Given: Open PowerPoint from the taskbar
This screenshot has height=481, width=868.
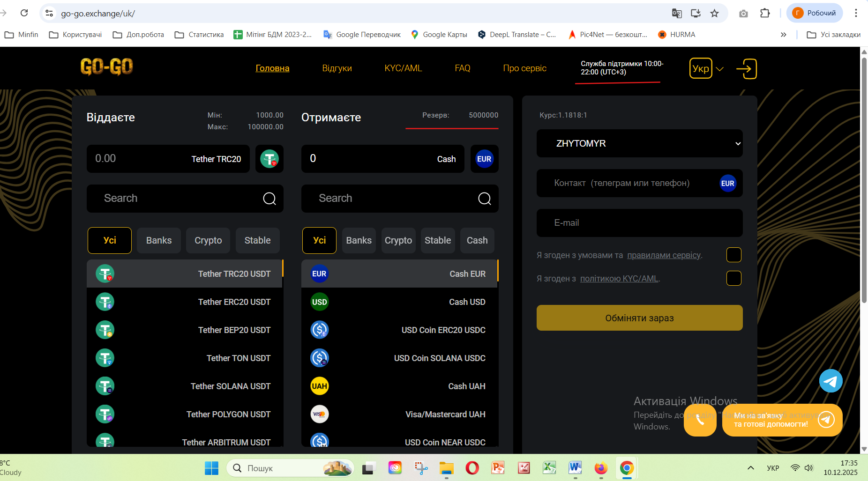Looking at the screenshot, I should [x=498, y=468].
